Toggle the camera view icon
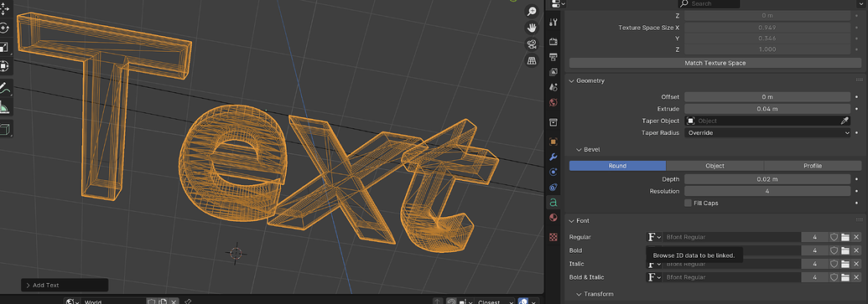 532,44
